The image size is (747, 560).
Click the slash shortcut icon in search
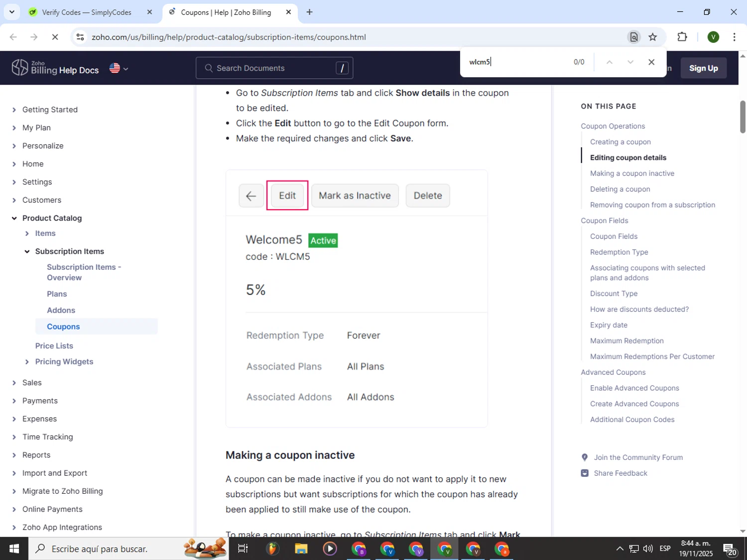[342, 68]
